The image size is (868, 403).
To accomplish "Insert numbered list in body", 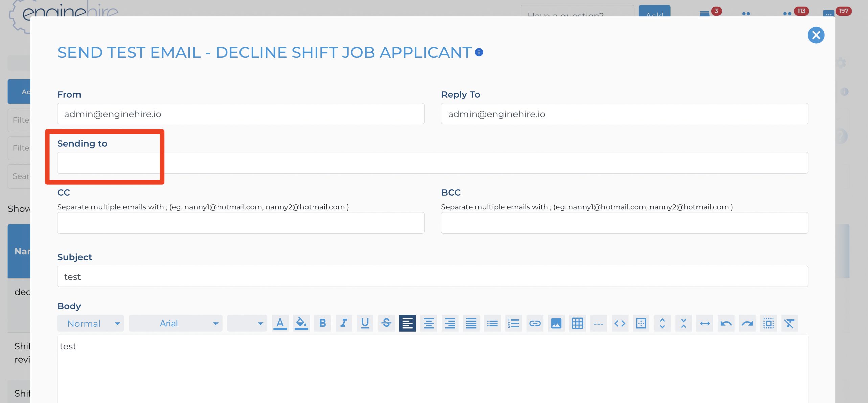I will pos(513,323).
